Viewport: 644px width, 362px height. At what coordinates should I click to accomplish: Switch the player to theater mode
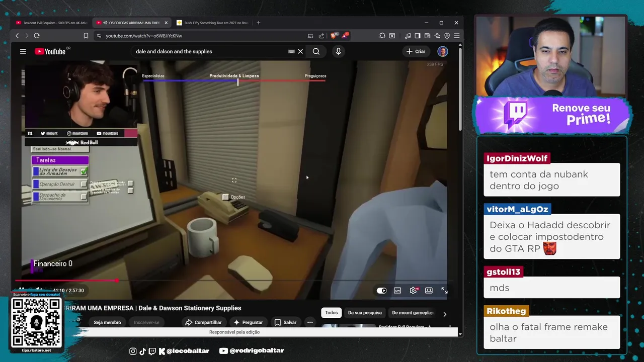coord(429,291)
